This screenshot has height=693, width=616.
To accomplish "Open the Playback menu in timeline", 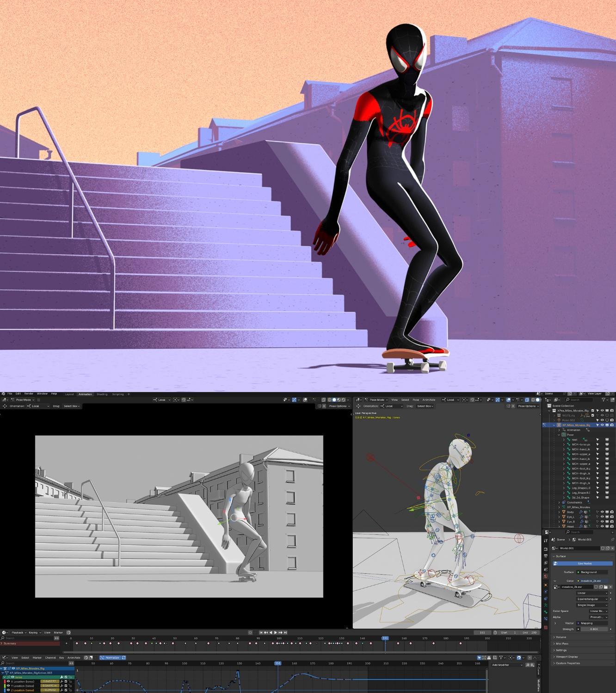I will pos(18,632).
